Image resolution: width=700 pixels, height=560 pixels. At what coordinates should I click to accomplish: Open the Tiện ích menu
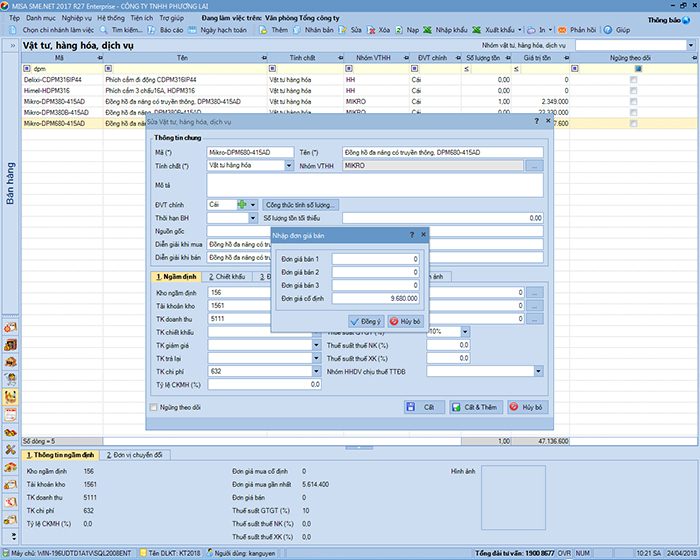pos(142,18)
